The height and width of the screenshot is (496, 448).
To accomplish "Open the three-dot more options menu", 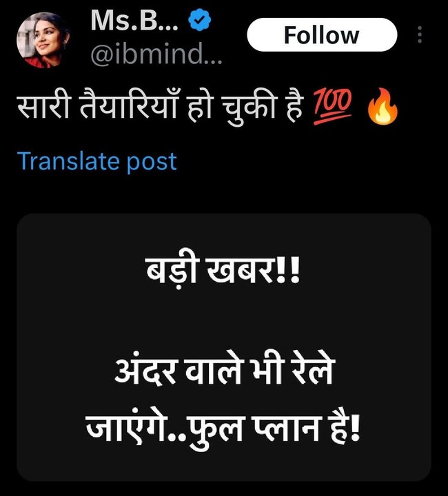I will (420, 34).
